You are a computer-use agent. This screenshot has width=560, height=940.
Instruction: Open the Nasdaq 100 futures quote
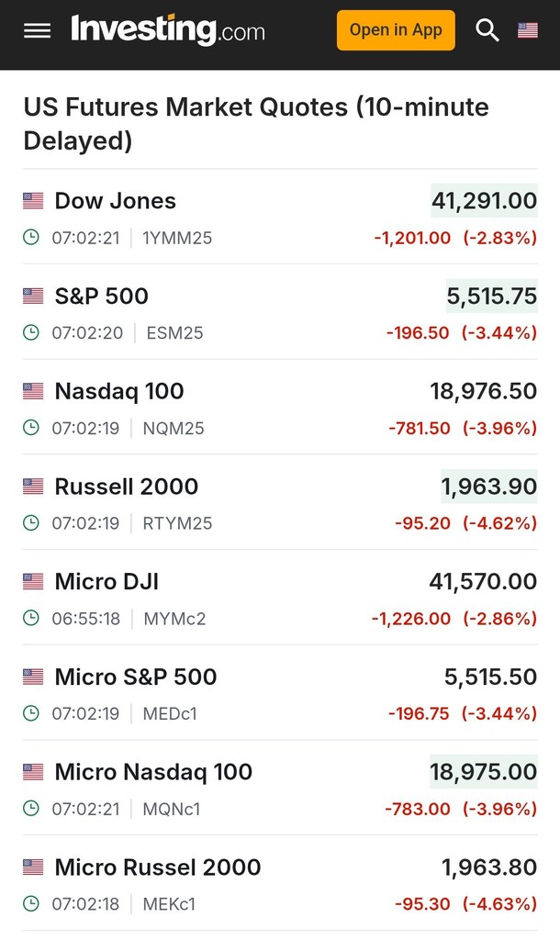(119, 391)
